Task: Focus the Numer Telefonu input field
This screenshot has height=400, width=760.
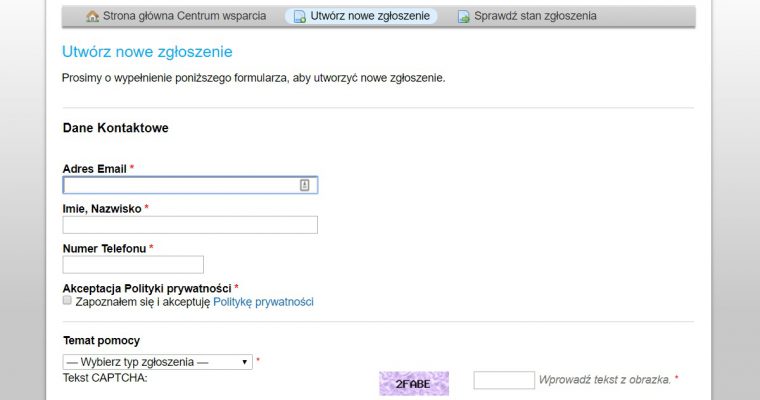Action: 133,265
